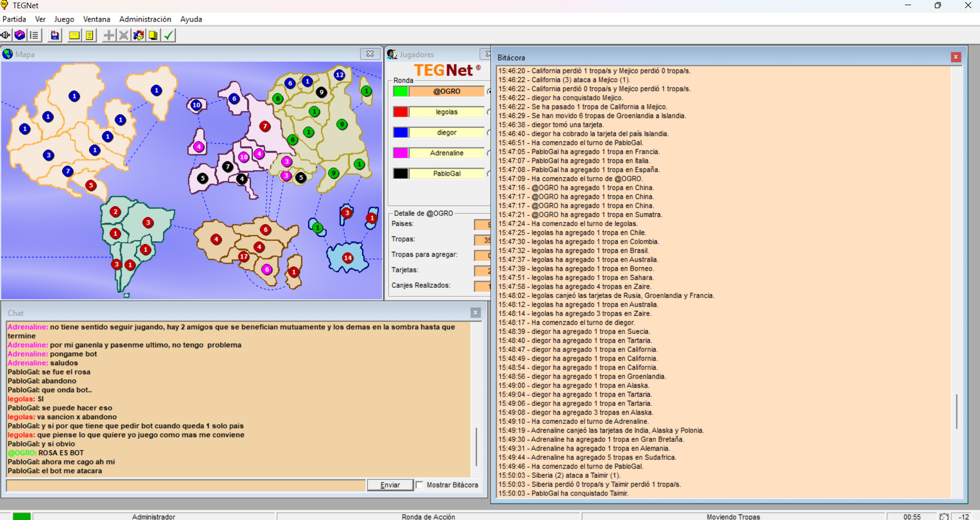Open the Partida menu
980x520 pixels.
tap(14, 19)
